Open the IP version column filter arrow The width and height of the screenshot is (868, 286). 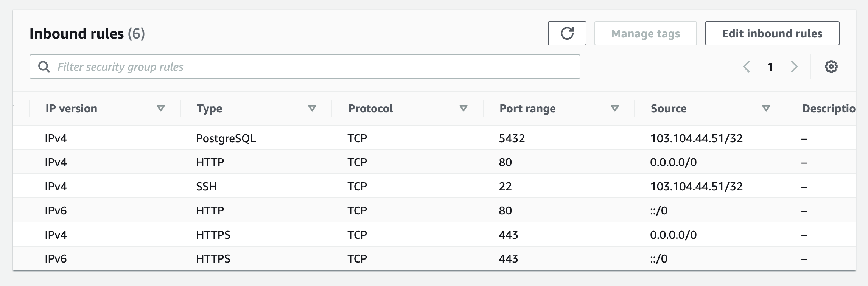coord(161,108)
